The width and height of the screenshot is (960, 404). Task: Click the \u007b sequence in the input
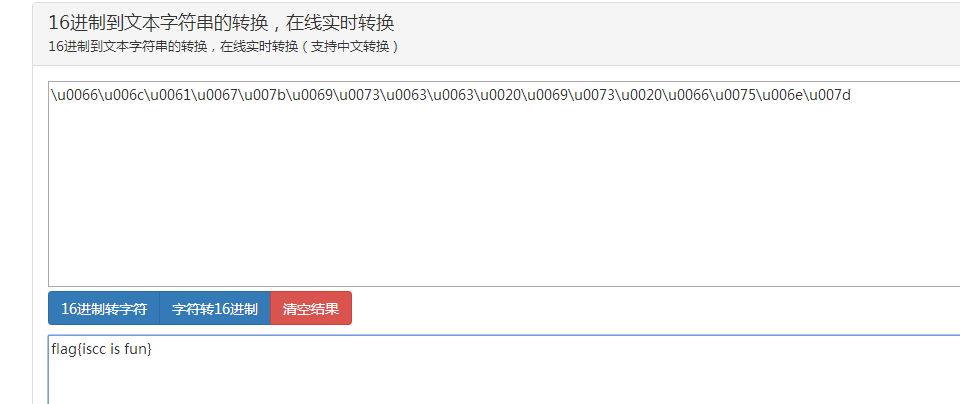pyautogui.click(x=263, y=95)
